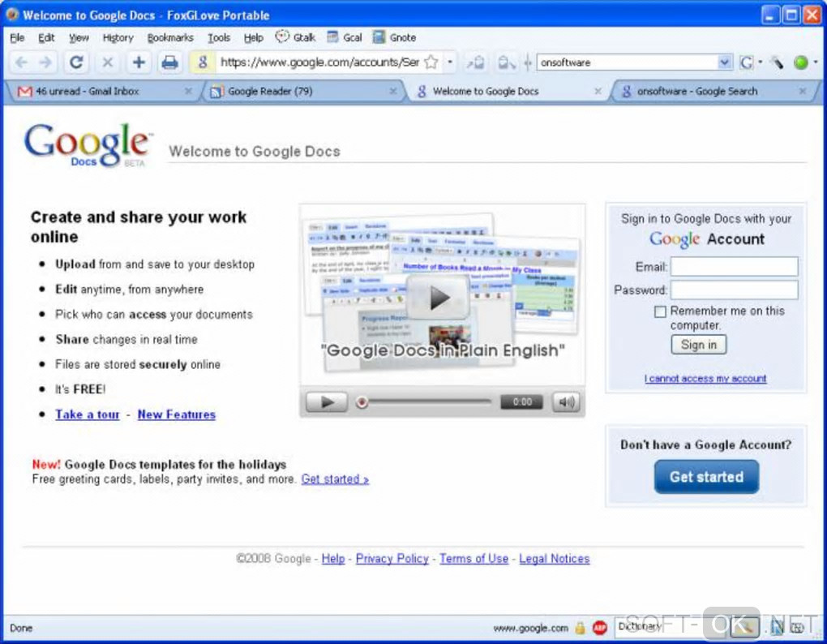Viewport: 827px width, 644px height.
Task: Bookmark this page with the star icon
Action: click(431, 62)
